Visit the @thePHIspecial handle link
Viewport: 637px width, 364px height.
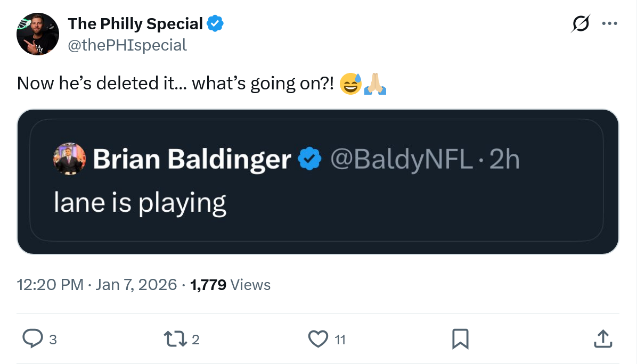[127, 45]
